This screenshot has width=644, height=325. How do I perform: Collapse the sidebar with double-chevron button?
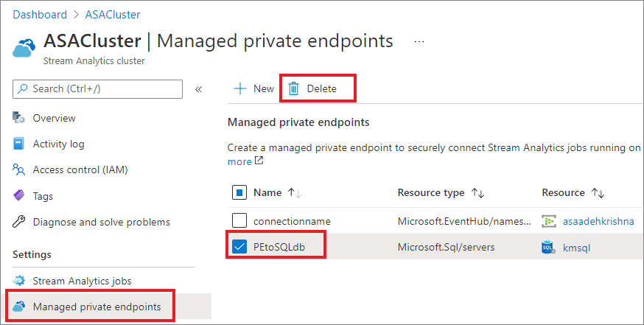(198, 89)
